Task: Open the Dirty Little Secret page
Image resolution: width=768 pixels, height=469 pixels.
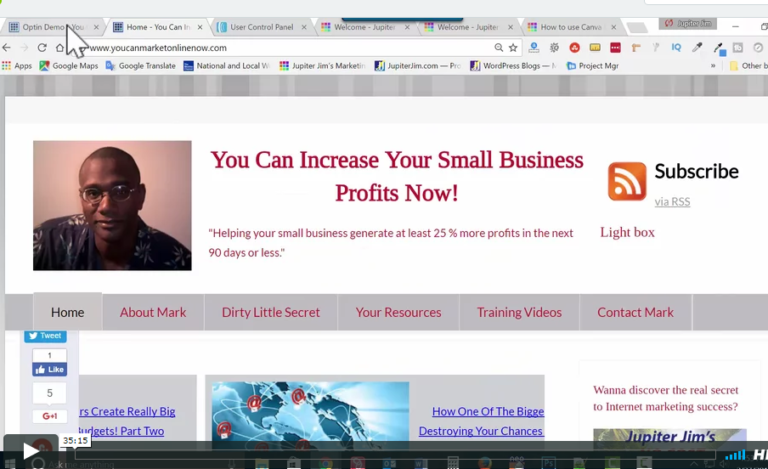Action: (x=271, y=312)
